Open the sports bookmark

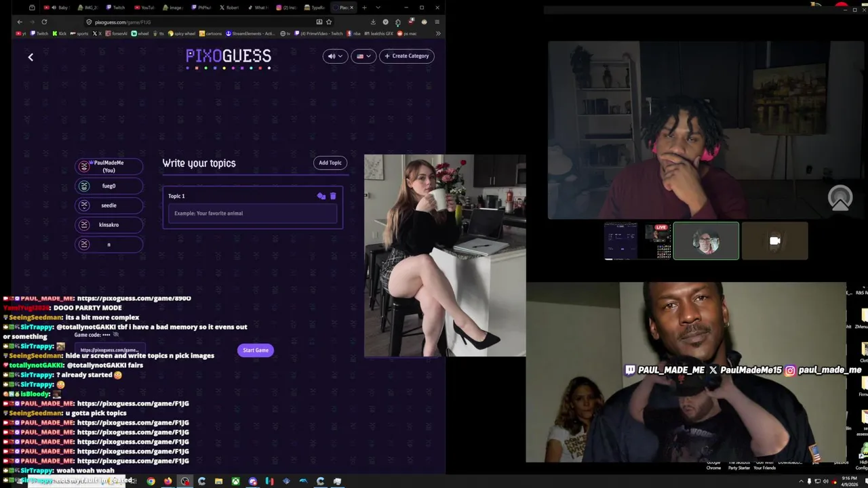tap(79, 33)
